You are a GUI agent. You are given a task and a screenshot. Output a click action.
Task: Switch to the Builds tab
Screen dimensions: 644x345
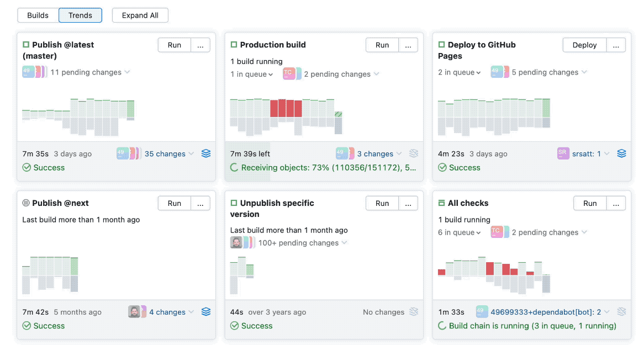[38, 15]
